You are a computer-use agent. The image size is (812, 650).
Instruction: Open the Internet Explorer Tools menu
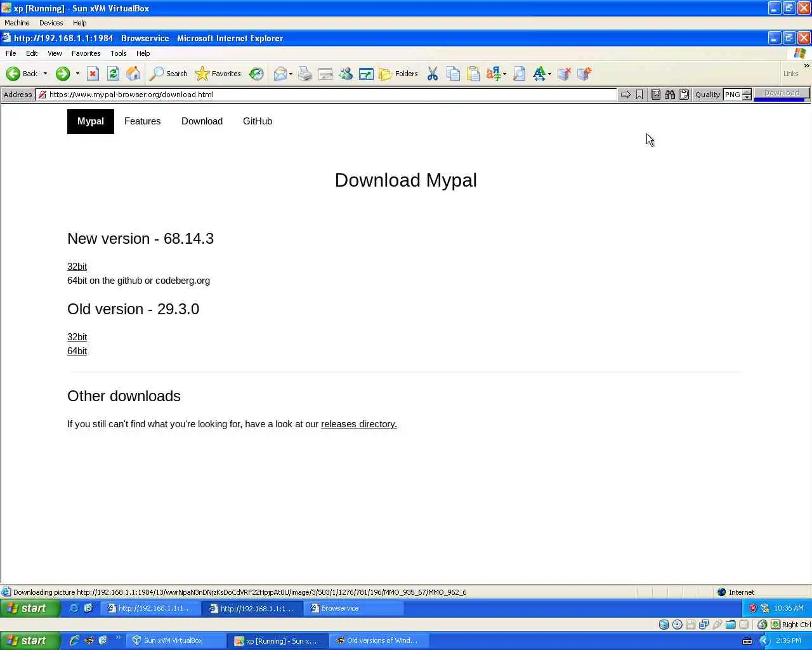[x=119, y=53]
